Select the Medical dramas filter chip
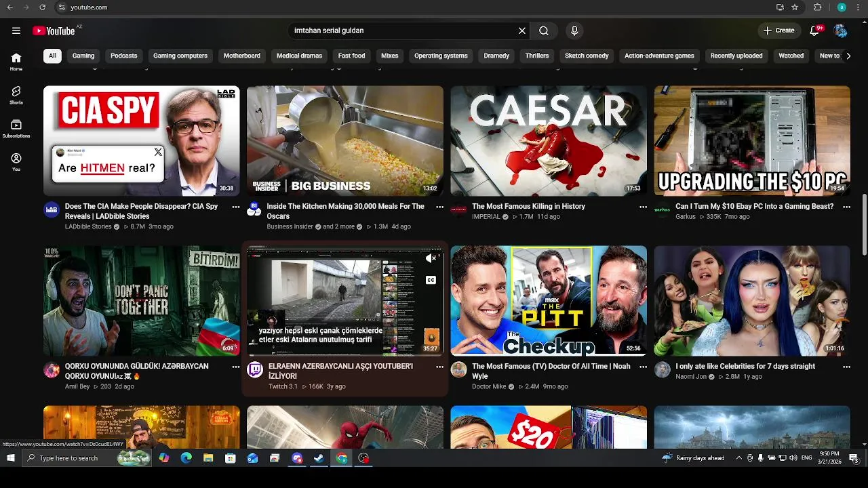The image size is (868, 488). (x=299, y=56)
